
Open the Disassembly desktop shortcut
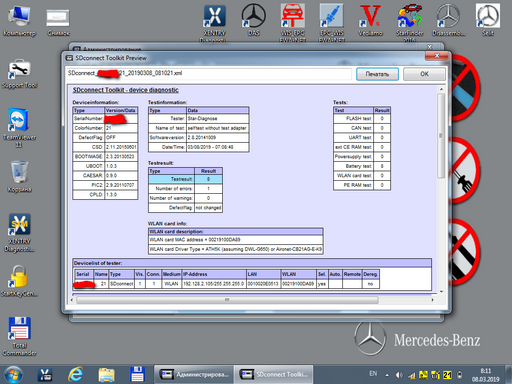pos(448,19)
